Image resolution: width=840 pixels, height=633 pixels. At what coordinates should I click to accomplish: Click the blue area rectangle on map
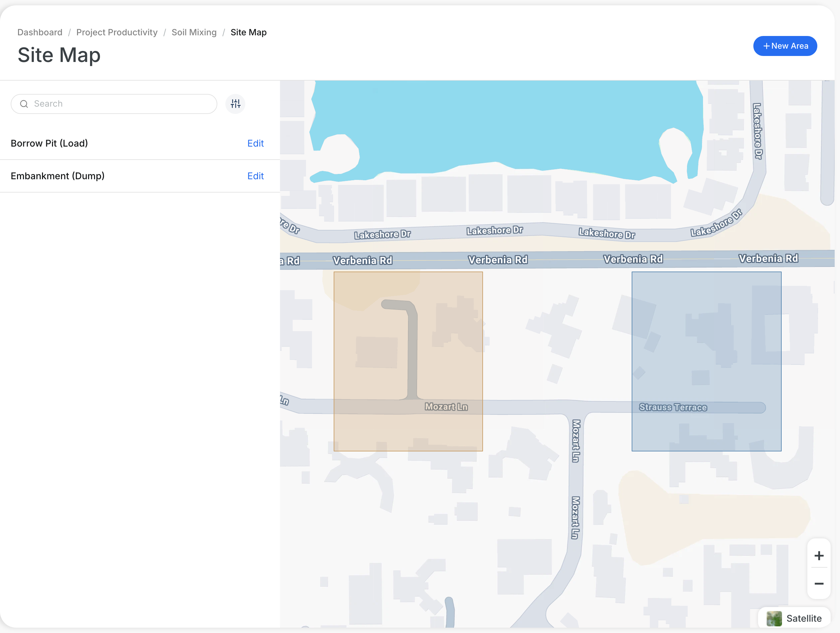pyautogui.click(x=706, y=361)
